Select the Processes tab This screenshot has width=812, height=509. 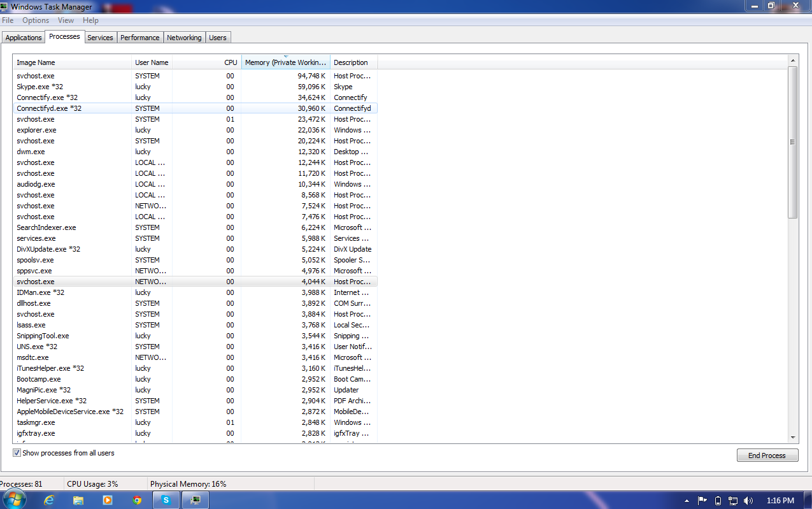click(x=64, y=36)
